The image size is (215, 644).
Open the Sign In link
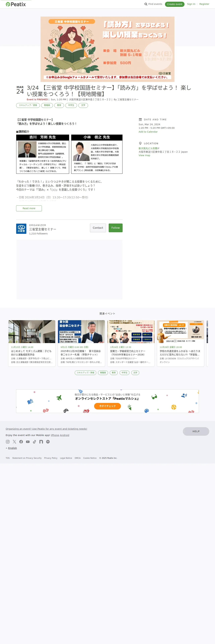click(x=191, y=4)
